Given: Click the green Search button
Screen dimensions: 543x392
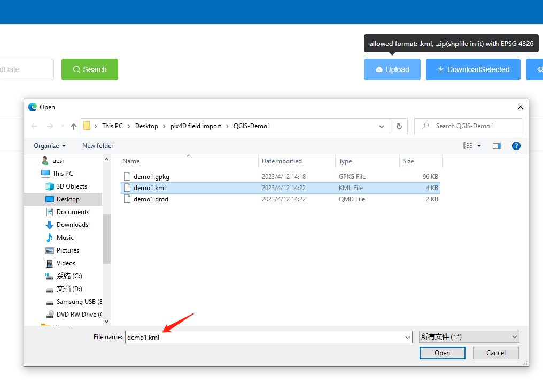Looking at the screenshot, I should point(90,69).
